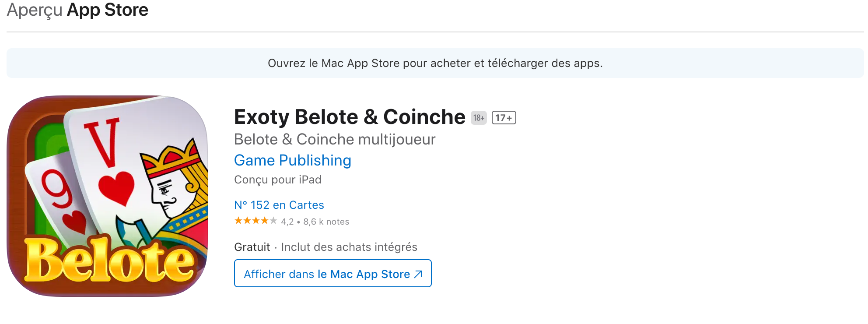Click the orange star rating icons
The width and height of the screenshot is (868, 324).
tap(255, 221)
